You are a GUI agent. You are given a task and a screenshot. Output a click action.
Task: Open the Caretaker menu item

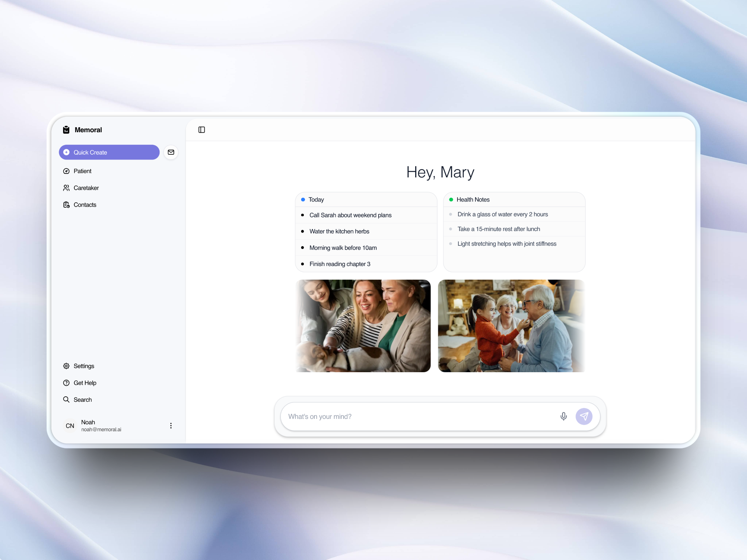[x=86, y=188]
